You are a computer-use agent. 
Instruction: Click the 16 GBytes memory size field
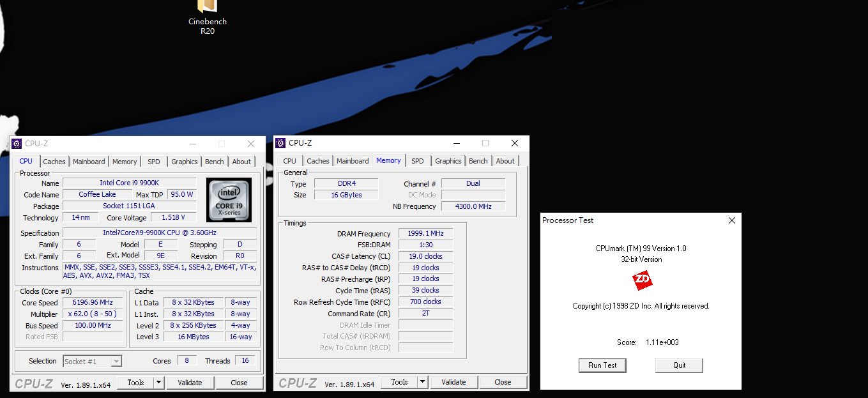pyautogui.click(x=347, y=195)
